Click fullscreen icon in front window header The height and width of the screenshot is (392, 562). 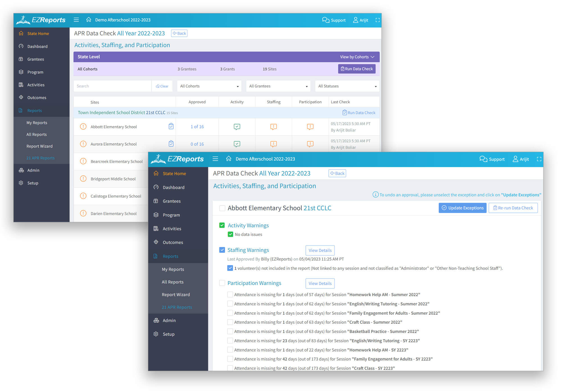539,159
